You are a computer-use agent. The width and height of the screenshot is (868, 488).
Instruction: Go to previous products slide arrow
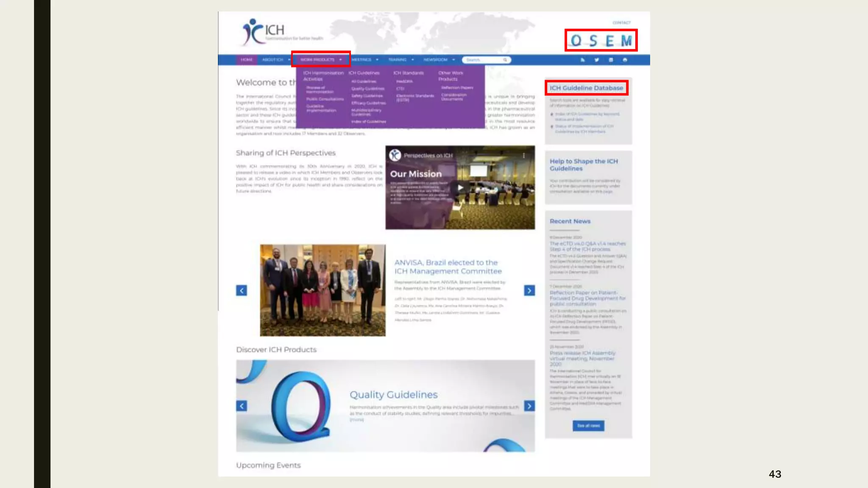(x=242, y=406)
